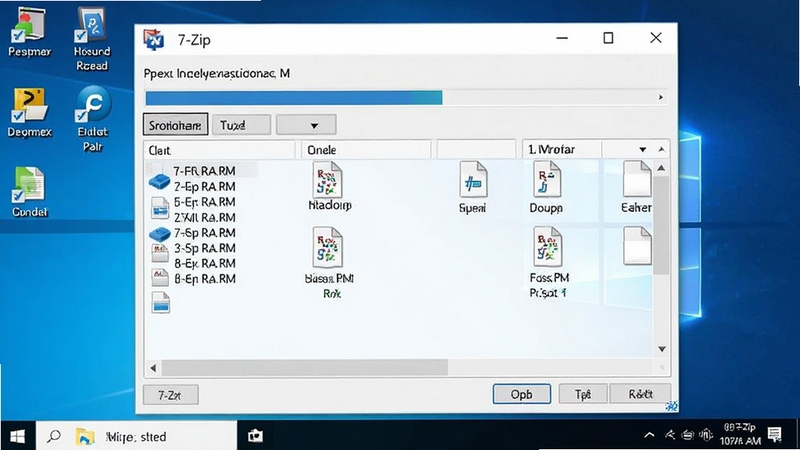Open the Elalat Palr desktop icon
Screen dimensions: 800x450
coord(92,118)
